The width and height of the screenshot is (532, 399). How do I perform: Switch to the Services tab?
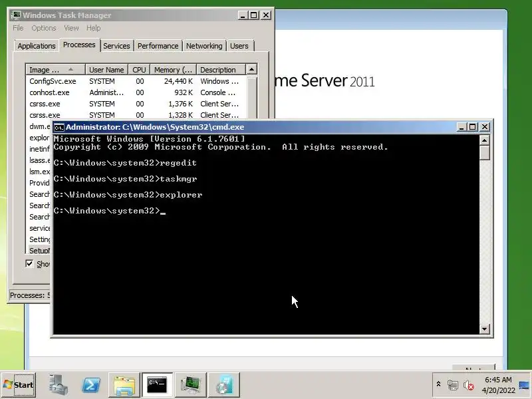[x=116, y=46]
